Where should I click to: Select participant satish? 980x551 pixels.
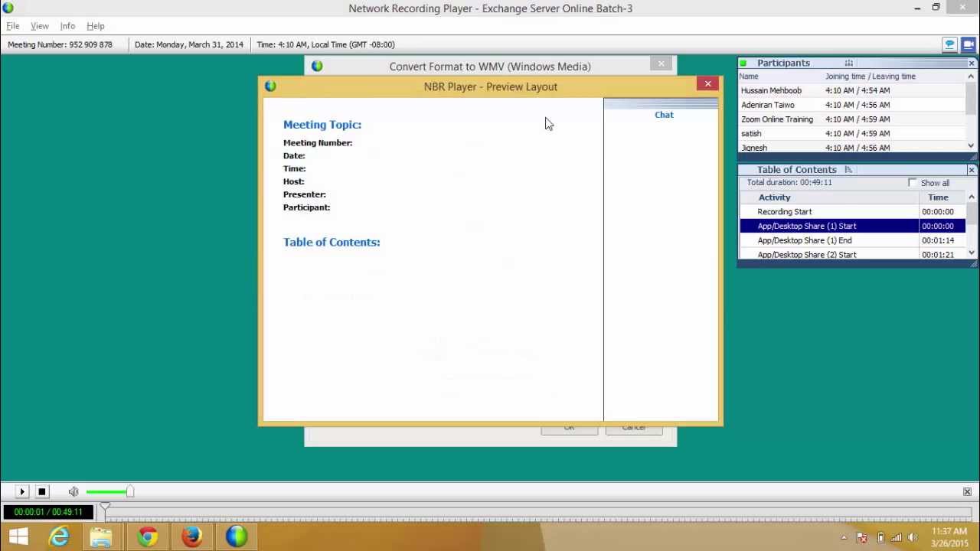pos(751,134)
